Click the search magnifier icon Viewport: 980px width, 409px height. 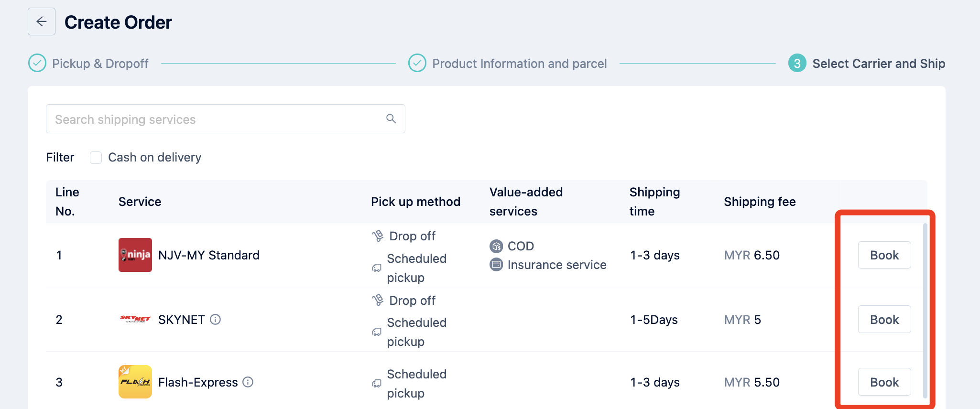pos(391,118)
